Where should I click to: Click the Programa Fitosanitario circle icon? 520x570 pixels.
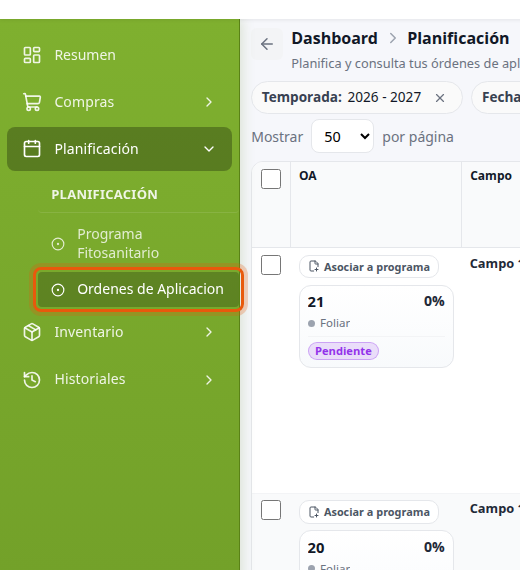point(58,244)
